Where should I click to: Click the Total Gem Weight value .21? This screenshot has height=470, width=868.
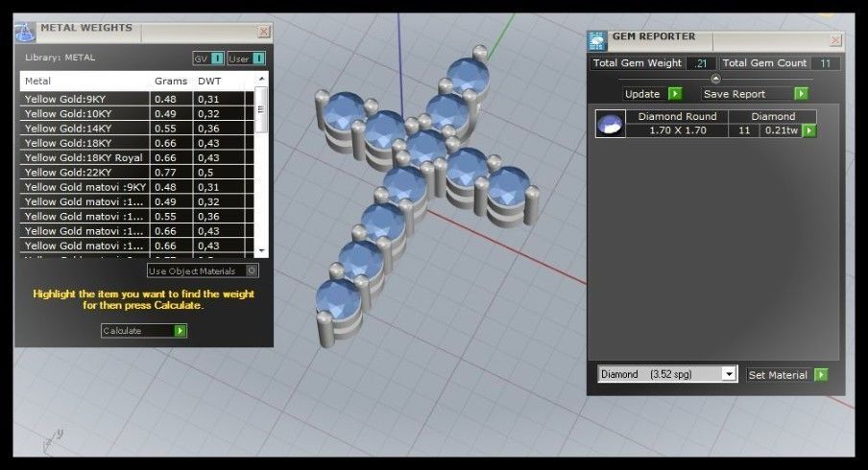701,63
